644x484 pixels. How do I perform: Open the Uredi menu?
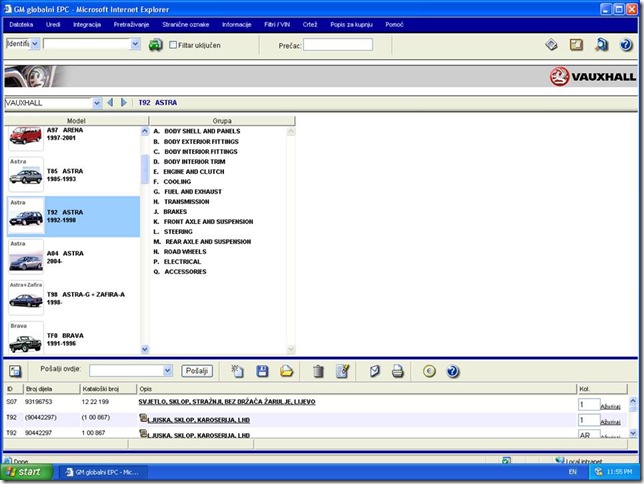53,25
